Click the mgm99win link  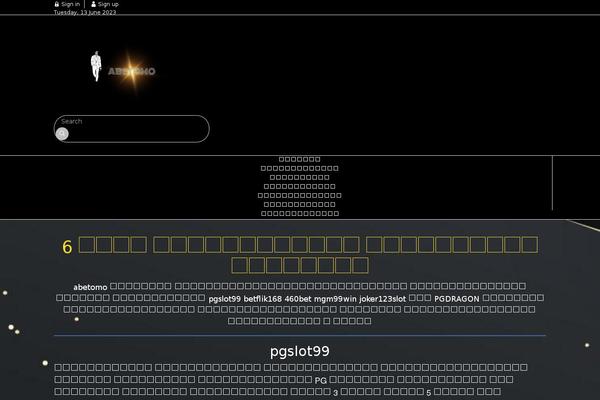pyautogui.click(x=335, y=299)
